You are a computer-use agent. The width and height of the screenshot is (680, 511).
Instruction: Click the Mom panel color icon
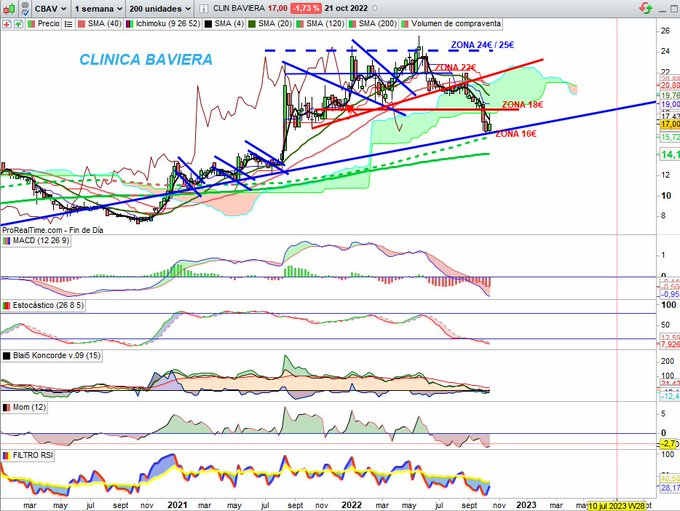coord(7,407)
